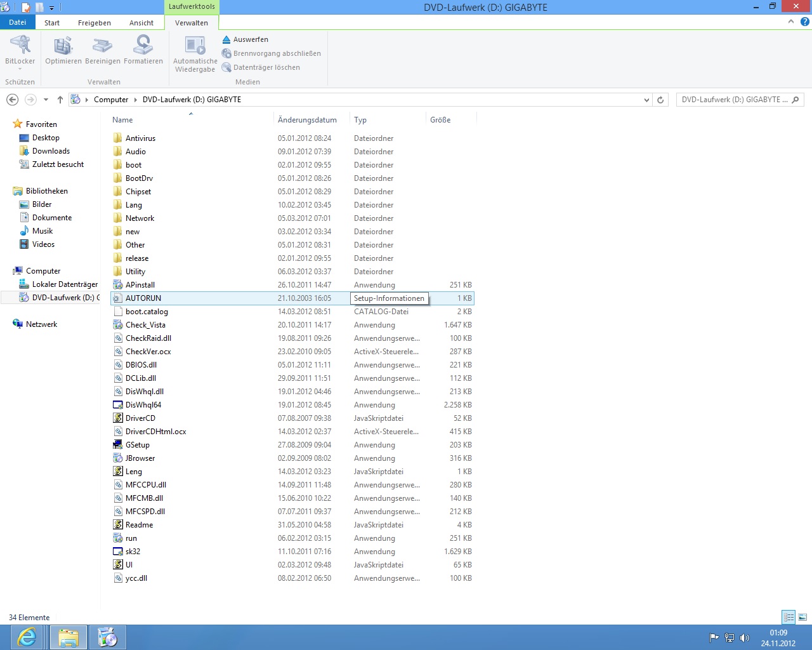Open the Bilder library
This screenshot has width=812, height=650.
(42, 204)
